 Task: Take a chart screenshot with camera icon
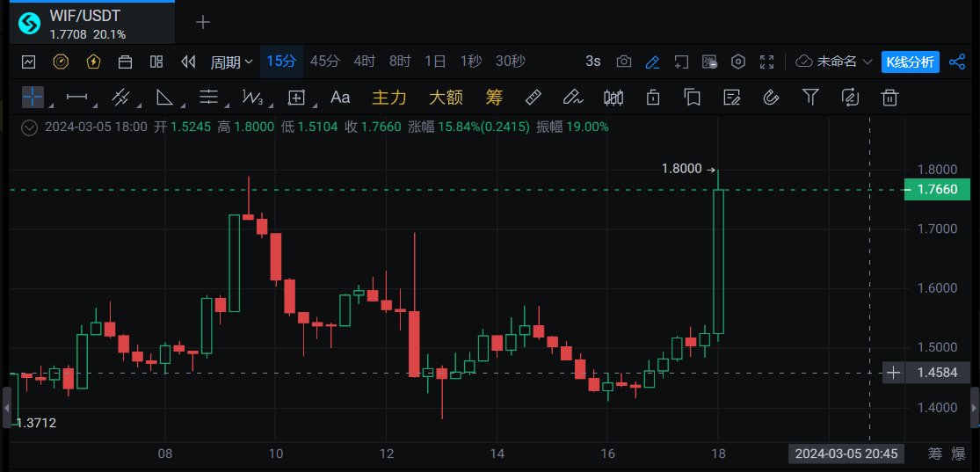pos(624,62)
